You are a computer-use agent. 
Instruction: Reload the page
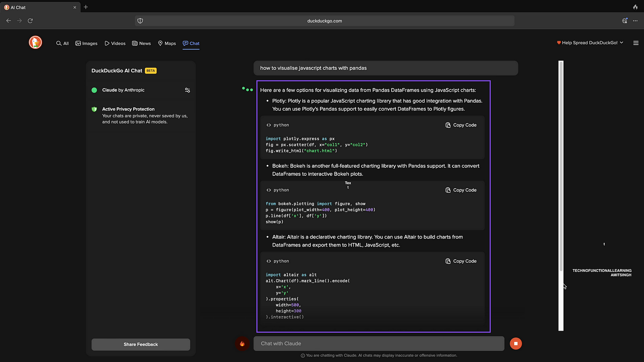pyautogui.click(x=30, y=21)
